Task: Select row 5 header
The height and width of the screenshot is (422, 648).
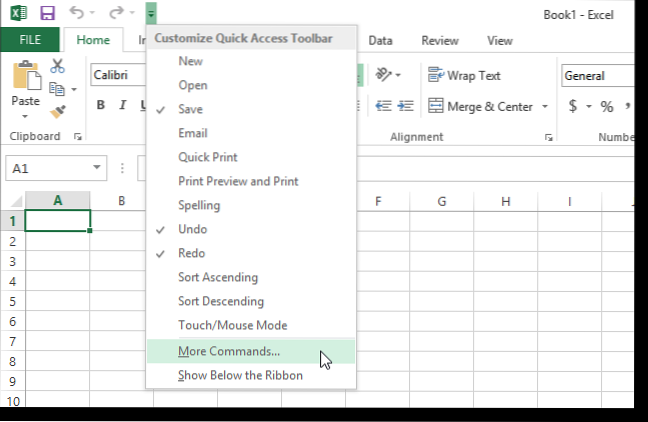Action: pos(13,301)
